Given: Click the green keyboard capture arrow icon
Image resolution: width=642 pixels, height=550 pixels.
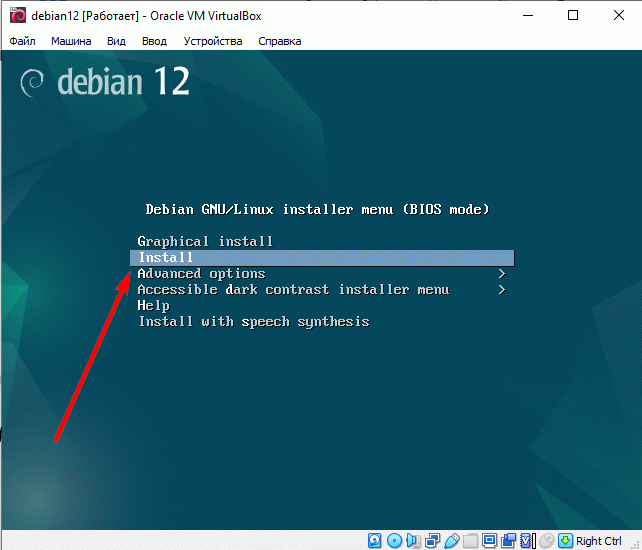Looking at the screenshot, I should (565, 541).
